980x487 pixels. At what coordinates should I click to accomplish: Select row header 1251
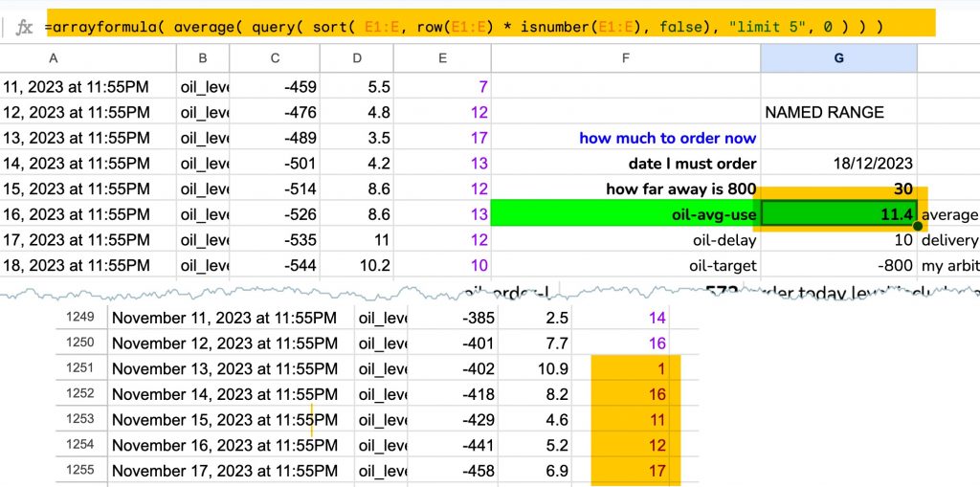pyautogui.click(x=81, y=368)
